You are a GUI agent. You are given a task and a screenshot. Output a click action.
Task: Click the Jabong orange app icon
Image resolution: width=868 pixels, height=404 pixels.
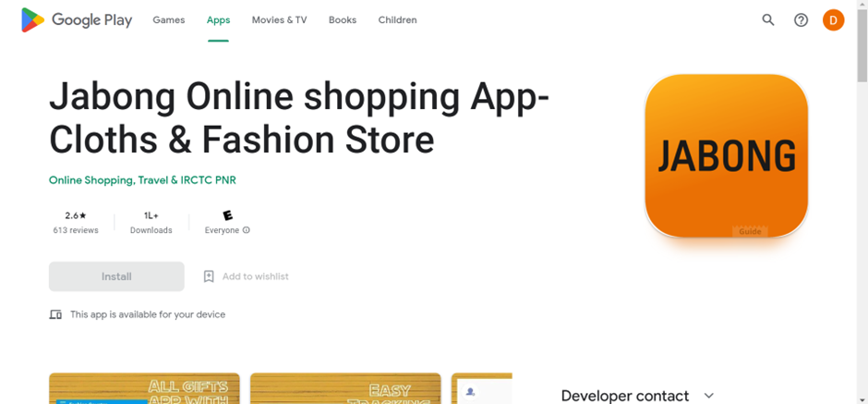point(727,155)
